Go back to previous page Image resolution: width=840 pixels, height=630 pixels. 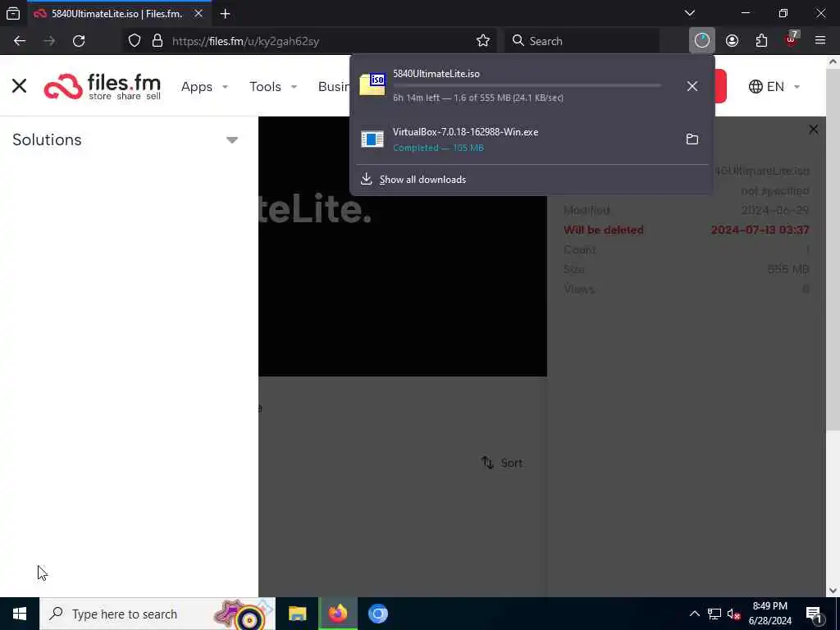click(20, 41)
